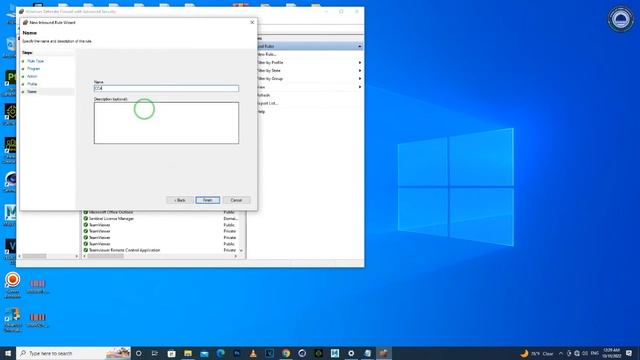Viewport: 640px width, 360px height.
Task: Click green check icon beside Sentinel License Manager
Action: pos(86,218)
